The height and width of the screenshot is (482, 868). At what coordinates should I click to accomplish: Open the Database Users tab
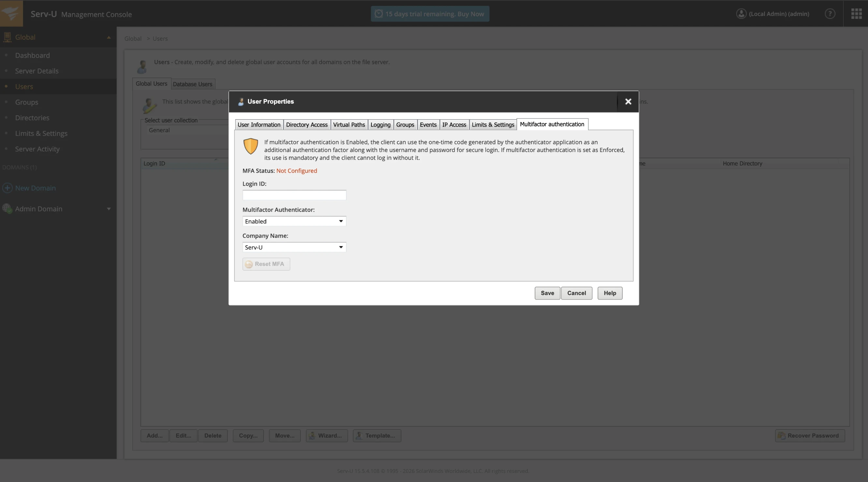coord(193,84)
